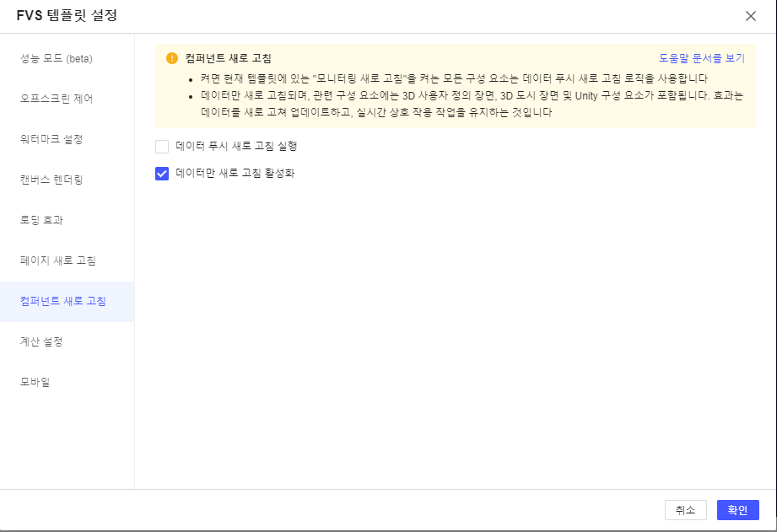This screenshot has height=532, width=777.
Task: Click the 컴퍼넌트 새로 고침 heading in the notice
Action: (229, 58)
